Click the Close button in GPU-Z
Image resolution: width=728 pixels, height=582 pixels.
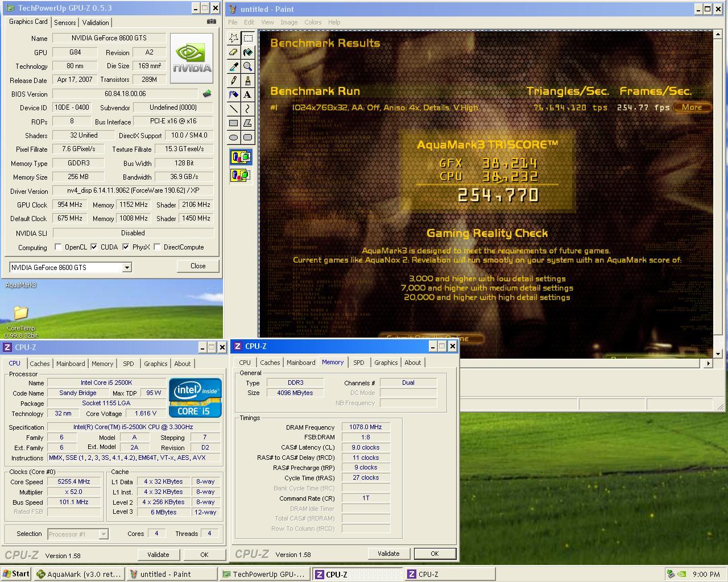(x=198, y=266)
